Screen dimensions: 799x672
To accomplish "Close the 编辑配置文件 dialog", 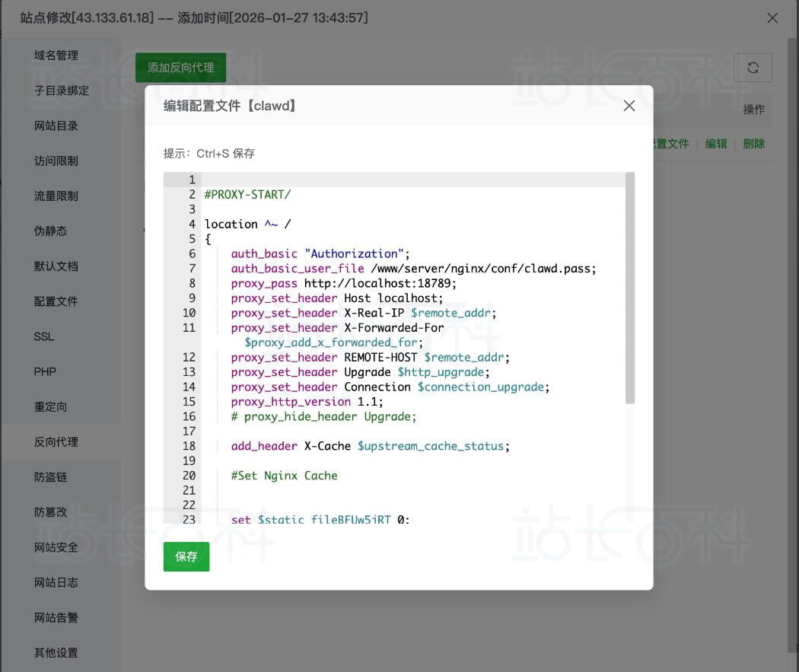I will (x=629, y=106).
